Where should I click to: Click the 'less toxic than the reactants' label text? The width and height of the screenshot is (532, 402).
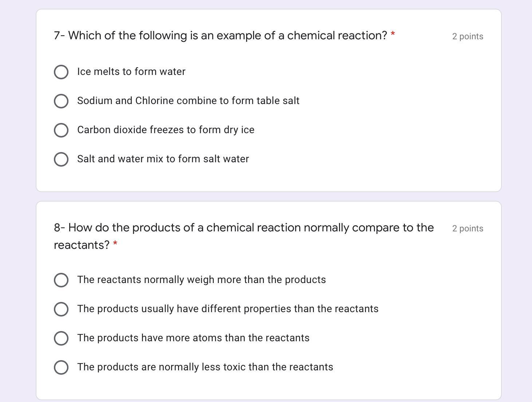[x=205, y=367]
